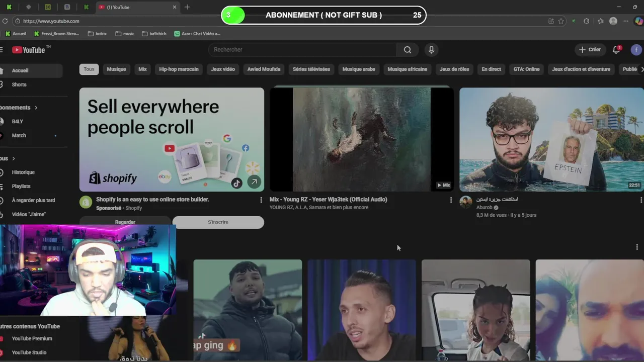The height and width of the screenshot is (362, 644).
Task: Open À regarder plus tard
Action: pyautogui.click(x=31, y=200)
